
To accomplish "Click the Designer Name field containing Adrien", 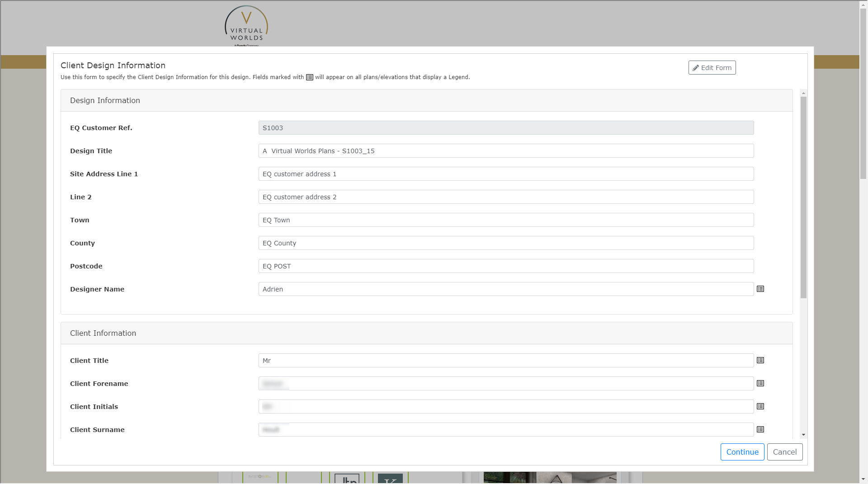I will [506, 289].
